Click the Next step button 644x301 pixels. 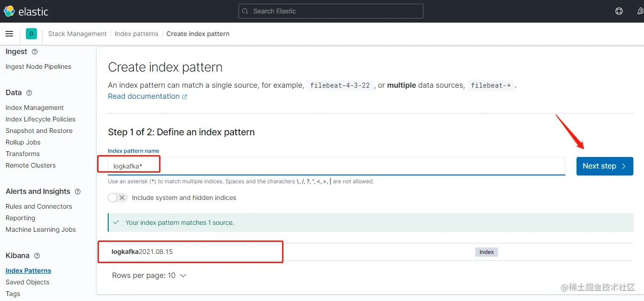pyautogui.click(x=605, y=166)
